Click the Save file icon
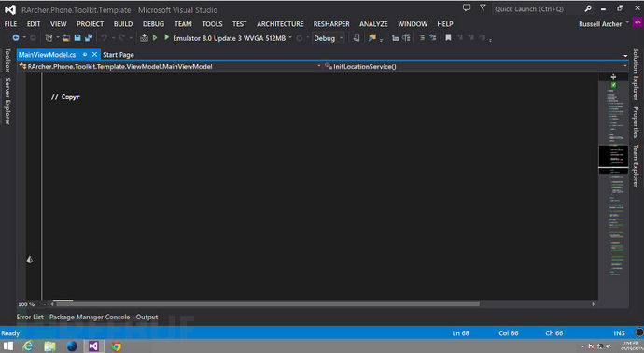 77,37
